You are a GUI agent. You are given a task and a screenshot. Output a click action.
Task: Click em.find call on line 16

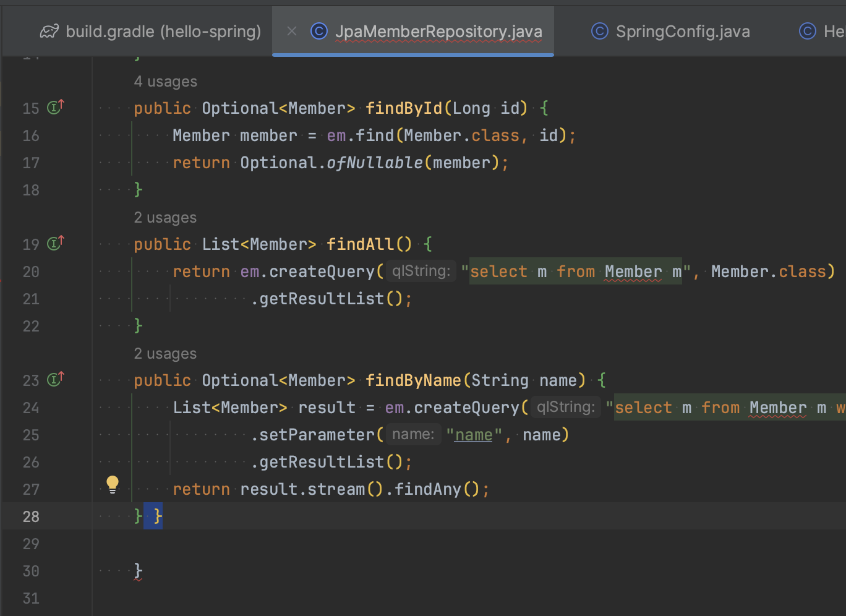pyautogui.click(x=361, y=135)
